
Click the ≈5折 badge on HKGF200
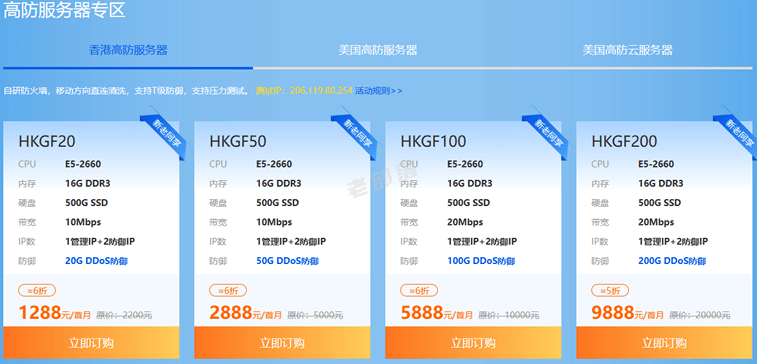coord(610,291)
